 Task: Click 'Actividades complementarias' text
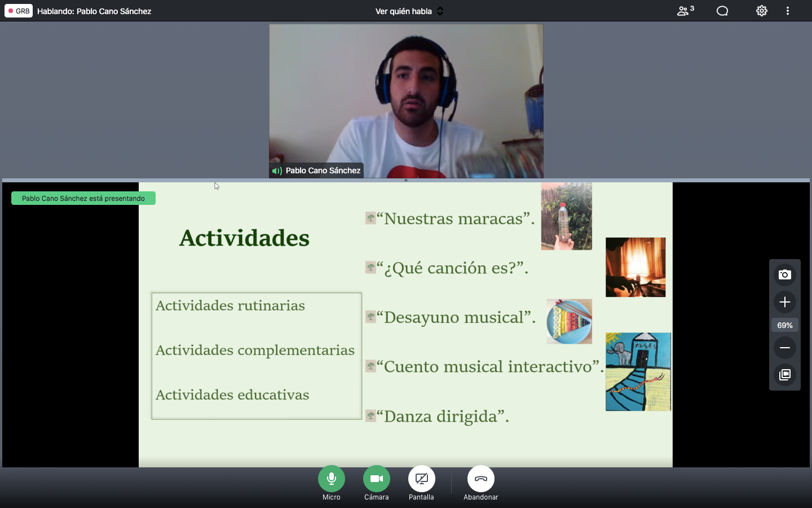pos(255,351)
